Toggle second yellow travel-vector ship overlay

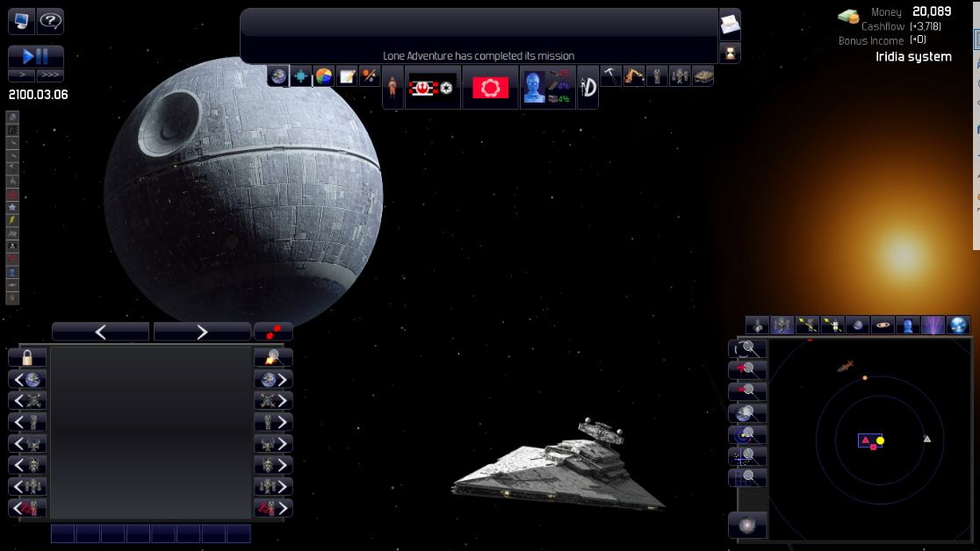coord(832,325)
